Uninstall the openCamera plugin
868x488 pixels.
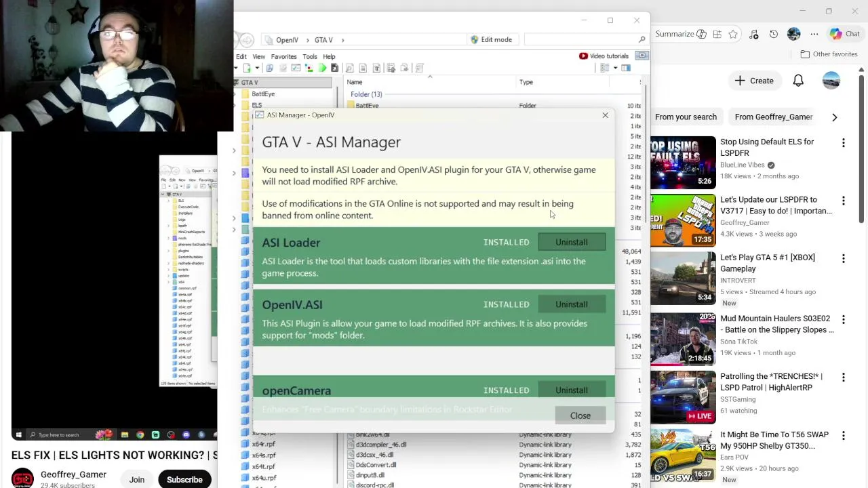coord(572,390)
